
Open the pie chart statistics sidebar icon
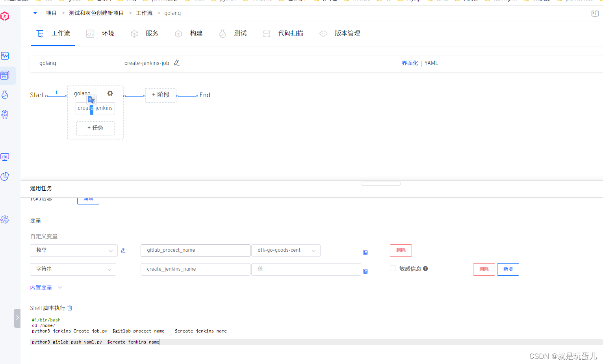(x=5, y=176)
